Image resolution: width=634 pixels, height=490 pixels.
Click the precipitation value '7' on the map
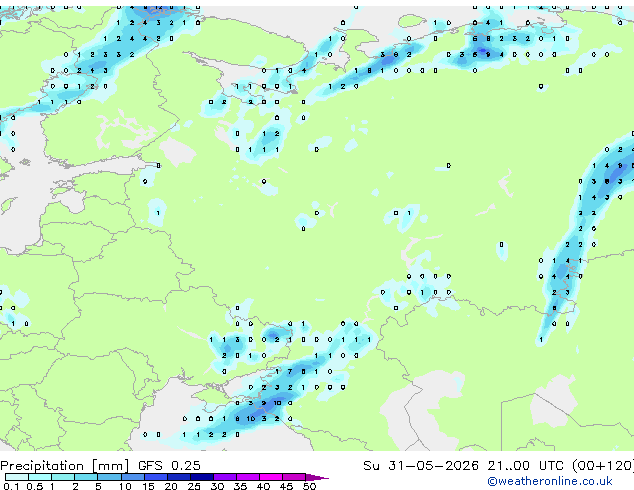click(x=290, y=371)
